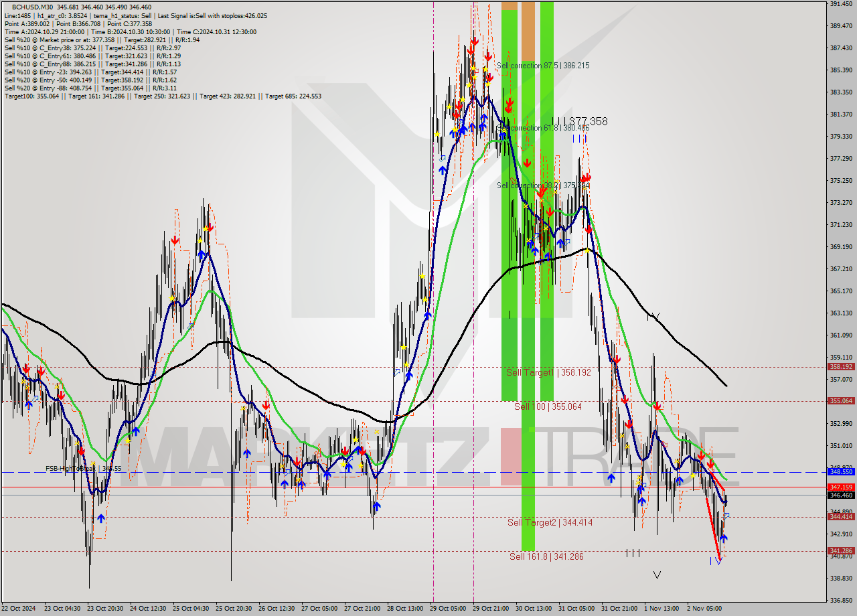Select the 'Sell 100 | 355.064' label

pyautogui.click(x=548, y=406)
